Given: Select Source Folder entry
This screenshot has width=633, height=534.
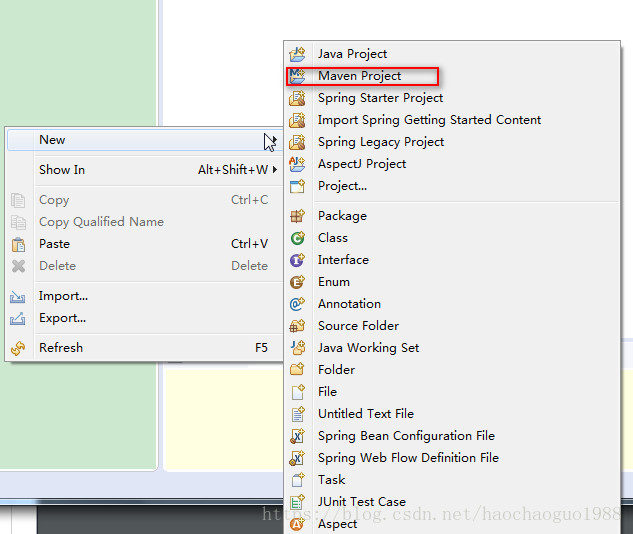Looking at the screenshot, I should (452, 326).
